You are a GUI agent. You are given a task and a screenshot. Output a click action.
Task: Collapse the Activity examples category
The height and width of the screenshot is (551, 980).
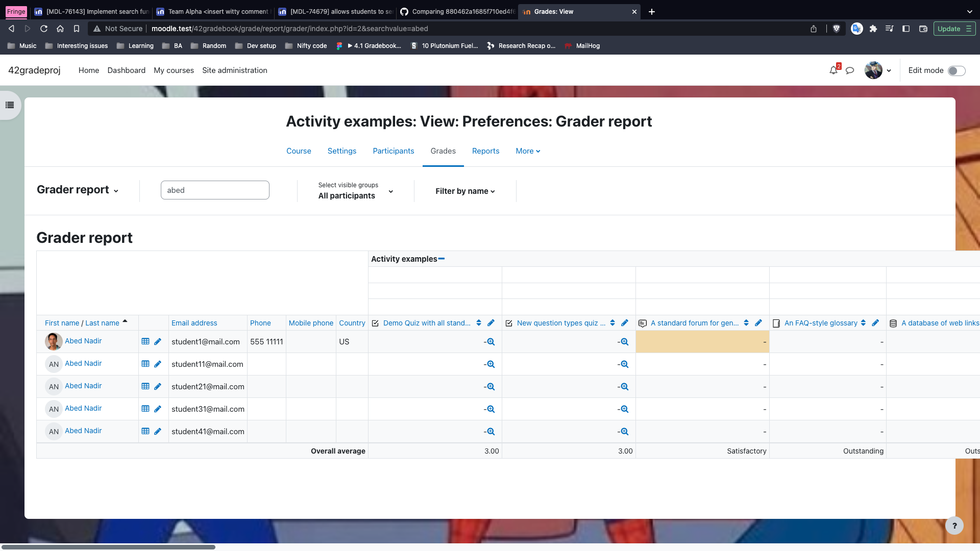point(442,259)
